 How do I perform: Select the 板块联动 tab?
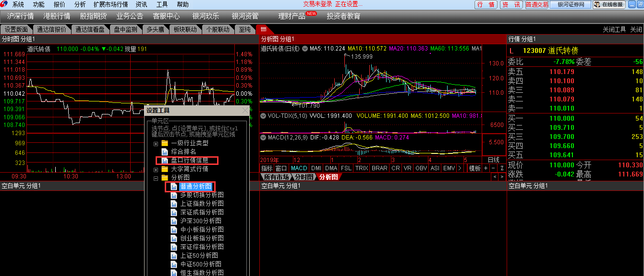[x=185, y=29]
